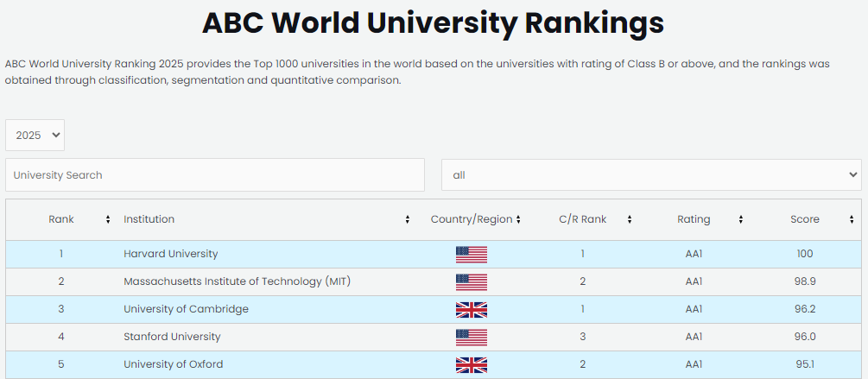Screen dimensions: 868x379
Task: Click the Rank column header label
Action: [61, 219]
